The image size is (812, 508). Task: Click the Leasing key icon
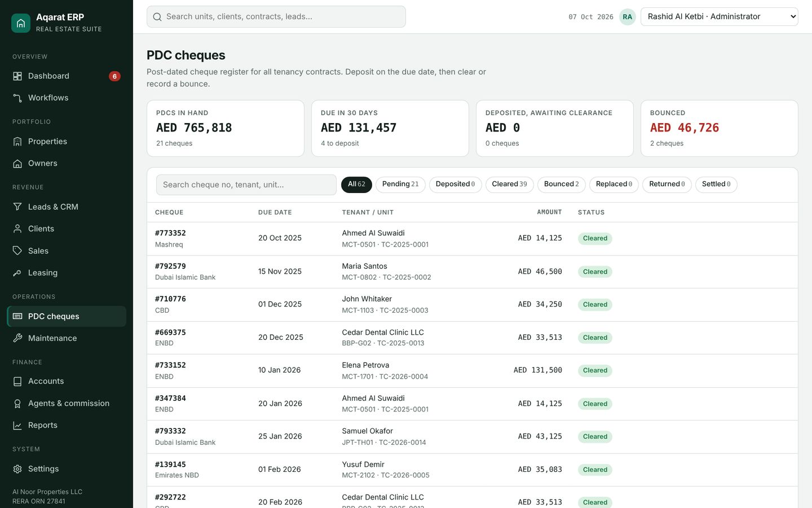tap(17, 273)
